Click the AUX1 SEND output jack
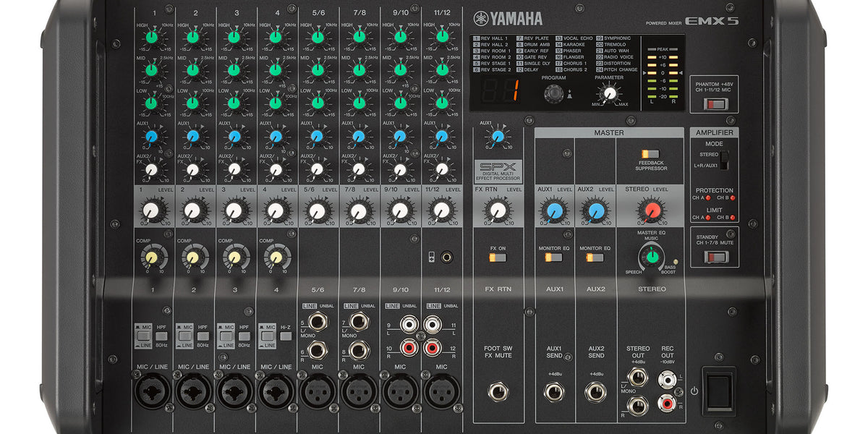This screenshot has height=434, width=868. (554, 393)
